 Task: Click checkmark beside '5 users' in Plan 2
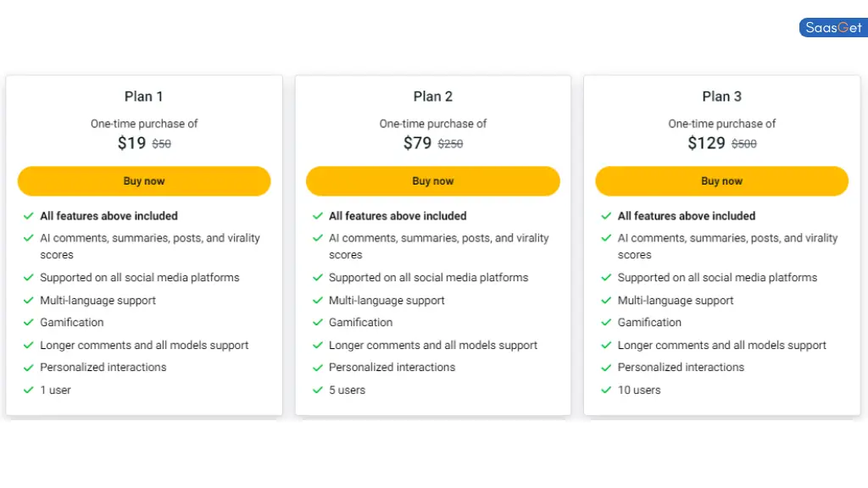pyautogui.click(x=318, y=390)
